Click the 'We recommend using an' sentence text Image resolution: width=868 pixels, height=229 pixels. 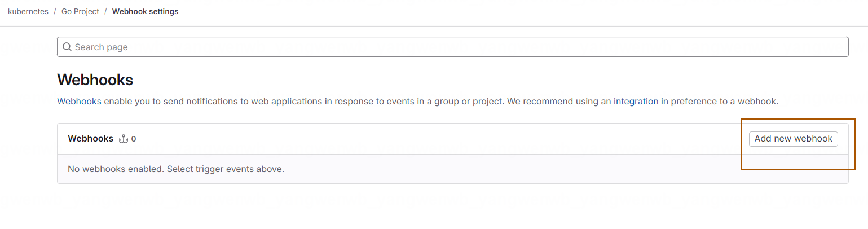pos(559,102)
